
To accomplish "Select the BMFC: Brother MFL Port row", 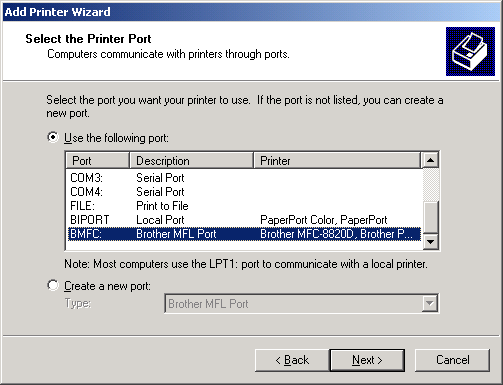I will tap(244, 234).
